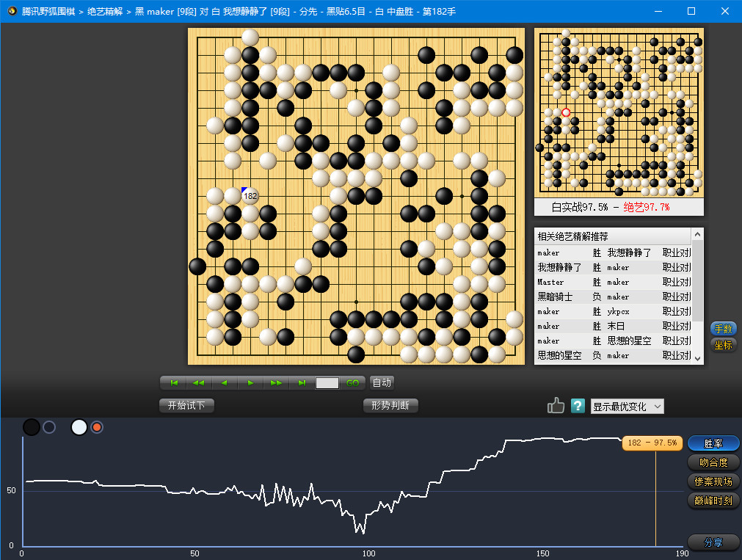The width and height of the screenshot is (742, 560).
Task: Toggle the dark ring black legend indicator
Action: pos(49,427)
